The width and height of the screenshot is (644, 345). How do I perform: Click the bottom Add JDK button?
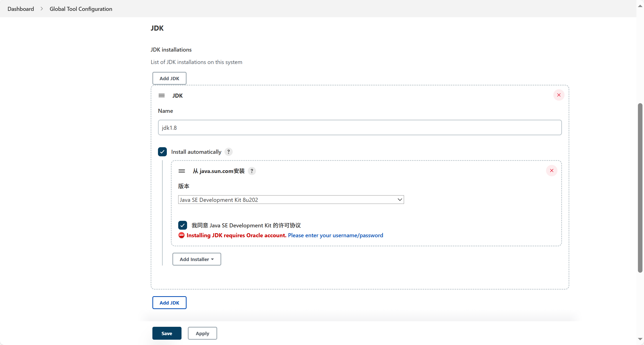pos(169,303)
